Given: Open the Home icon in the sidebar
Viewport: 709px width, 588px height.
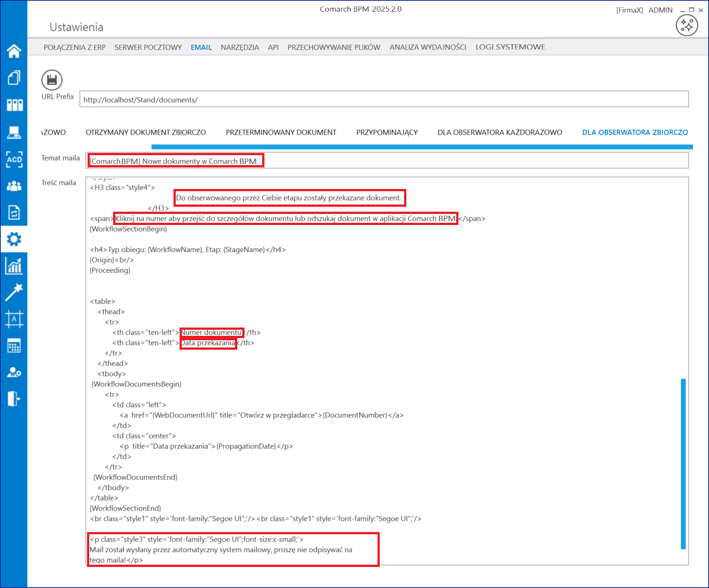Looking at the screenshot, I should (14, 51).
